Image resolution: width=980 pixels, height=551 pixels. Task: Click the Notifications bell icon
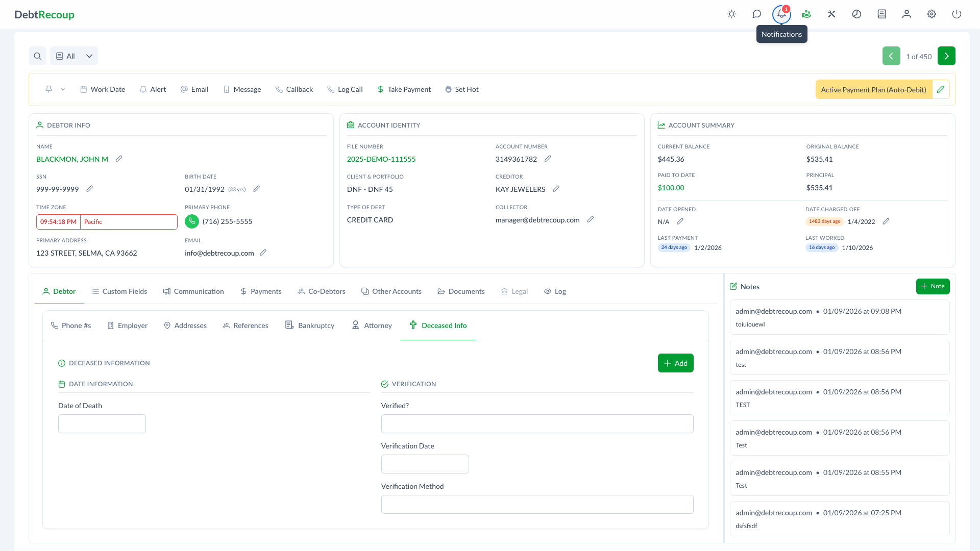coord(781,14)
